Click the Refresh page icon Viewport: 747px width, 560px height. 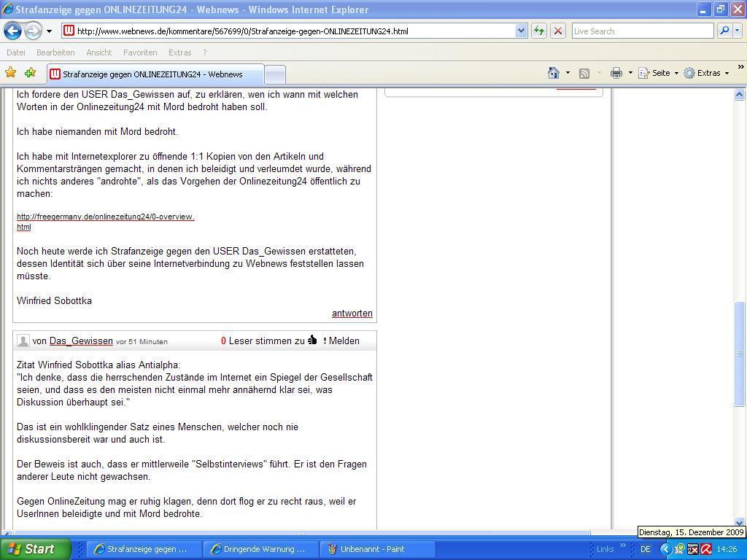coord(539,31)
